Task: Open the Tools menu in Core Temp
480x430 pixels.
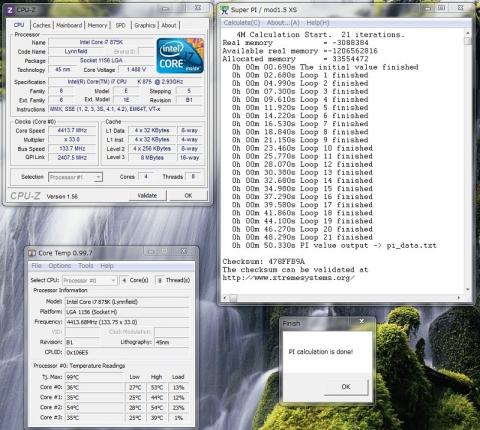Action: (x=86, y=266)
